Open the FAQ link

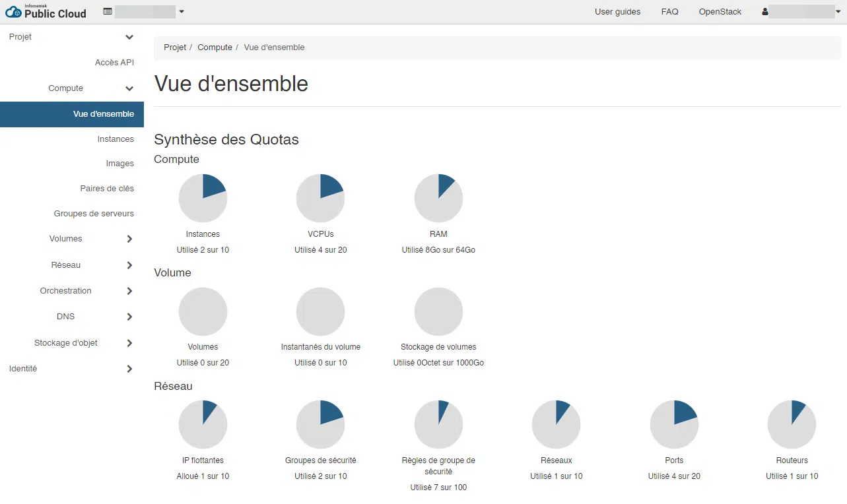click(669, 12)
